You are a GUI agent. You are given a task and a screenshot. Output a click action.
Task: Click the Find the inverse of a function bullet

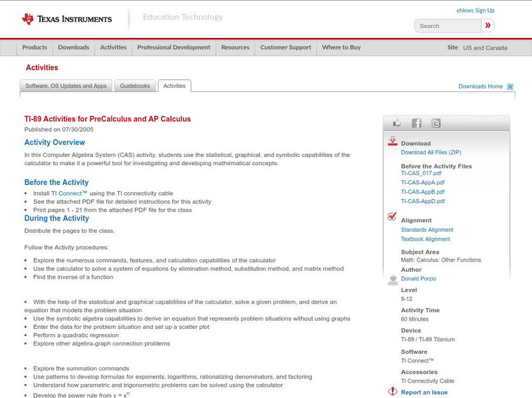73,277
